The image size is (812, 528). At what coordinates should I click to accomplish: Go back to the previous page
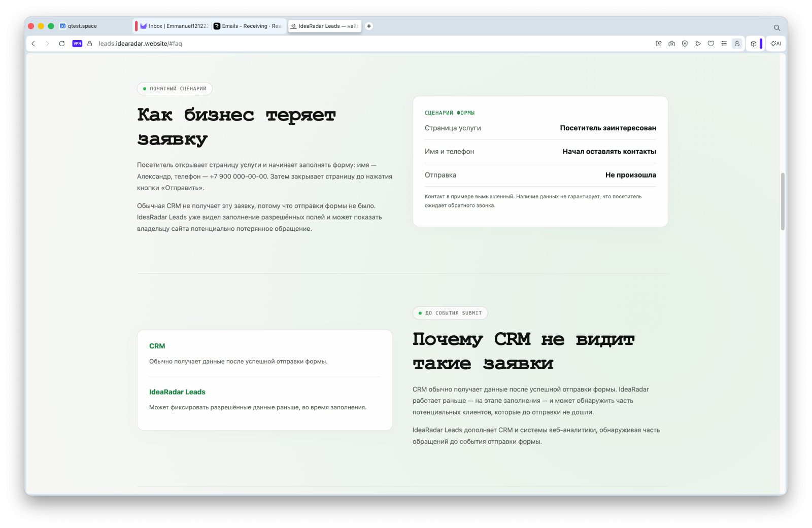(x=33, y=44)
